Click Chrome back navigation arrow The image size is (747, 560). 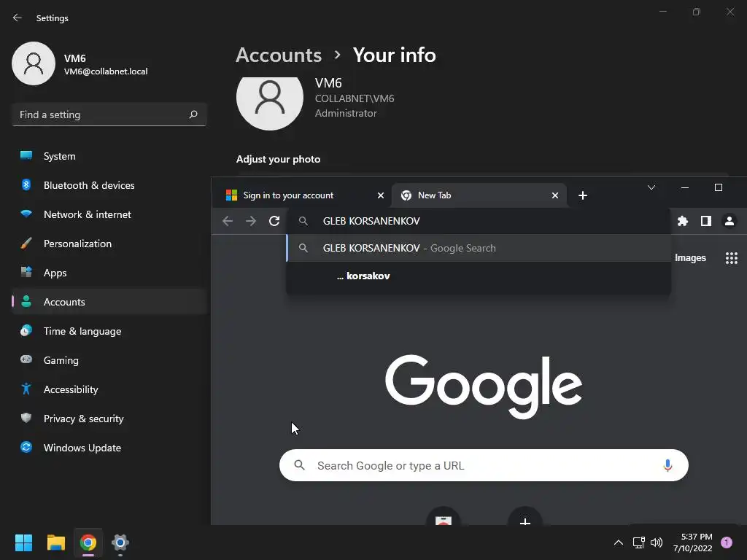(228, 221)
